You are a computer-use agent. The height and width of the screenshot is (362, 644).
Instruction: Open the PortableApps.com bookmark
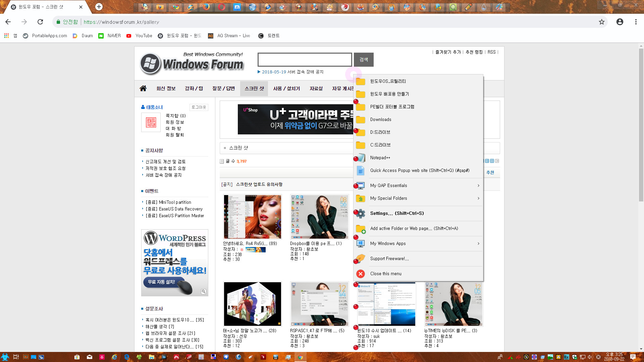(x=45, y=36)
